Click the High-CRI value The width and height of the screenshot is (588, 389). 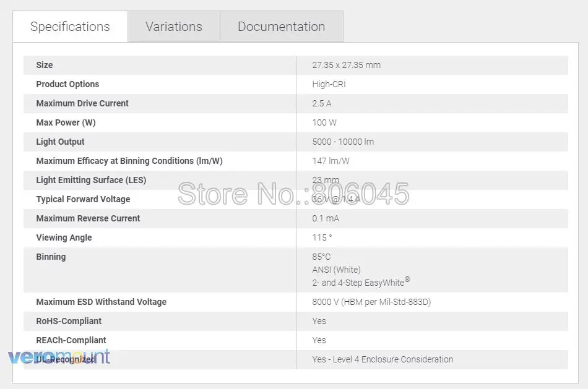[x=329, y=84]
